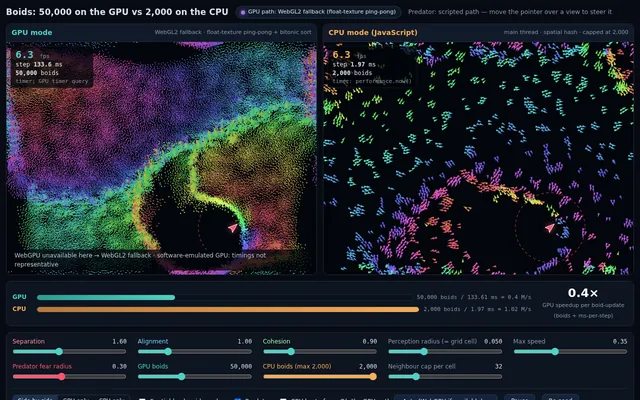The width and height of the screenshot is (640, 400).
Task: Click the '2,000 boids' CPU overlay text
Action: click(x=352, y=73)
